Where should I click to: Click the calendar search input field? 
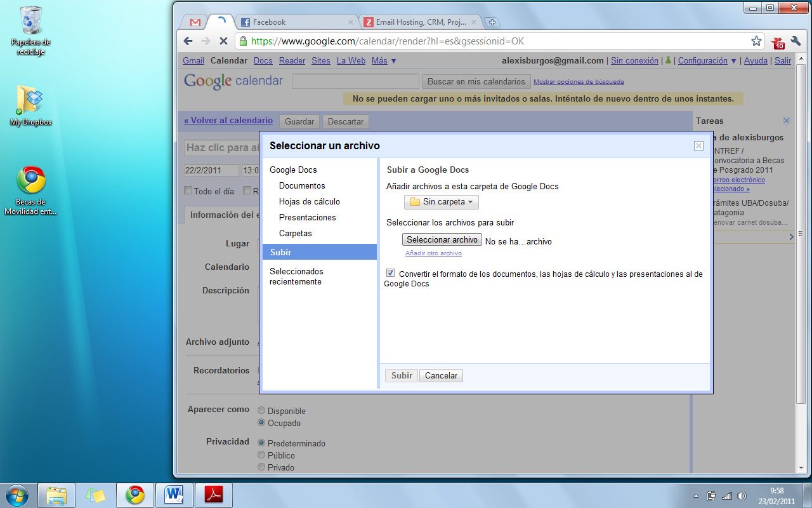355,81
